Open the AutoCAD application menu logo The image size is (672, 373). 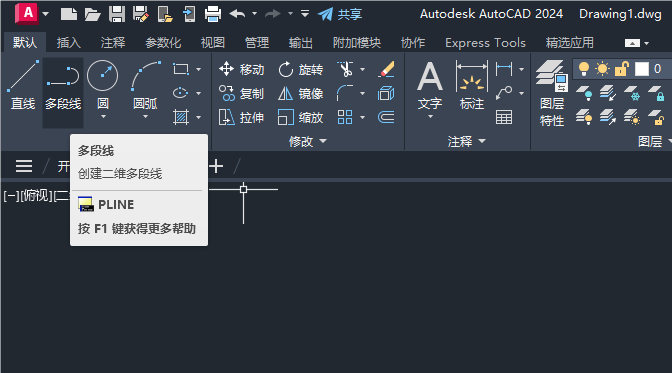click(x=27, y=14)
